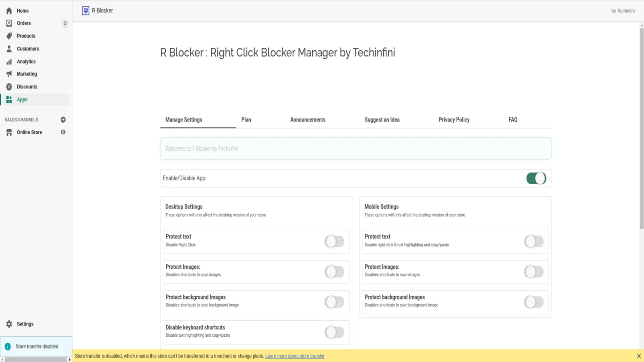The width and height of the screenshot is (644, 362).
Task: Enable Disable keyboard shortcuts toggle
Action: tap(334, 332)
